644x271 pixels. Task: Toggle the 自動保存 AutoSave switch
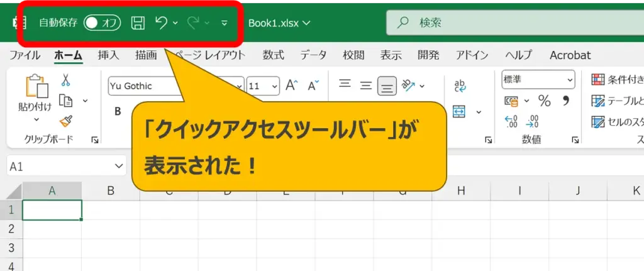[x=102, y=23]
